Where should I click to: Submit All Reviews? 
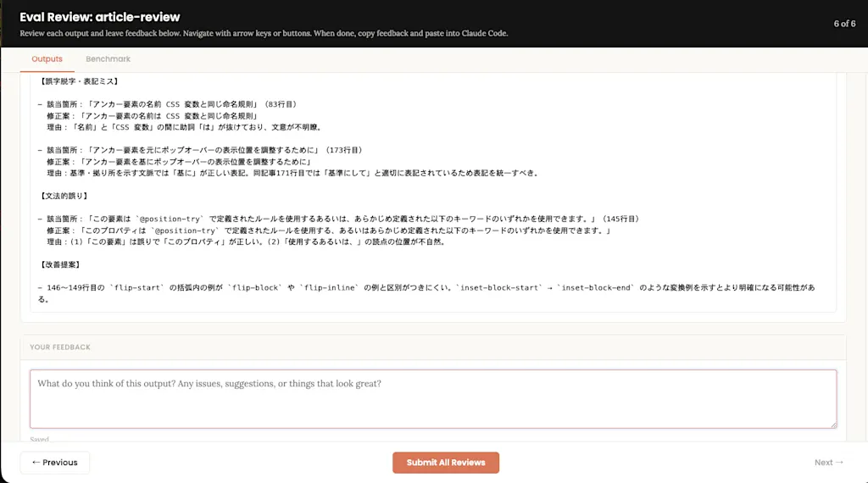446,463
